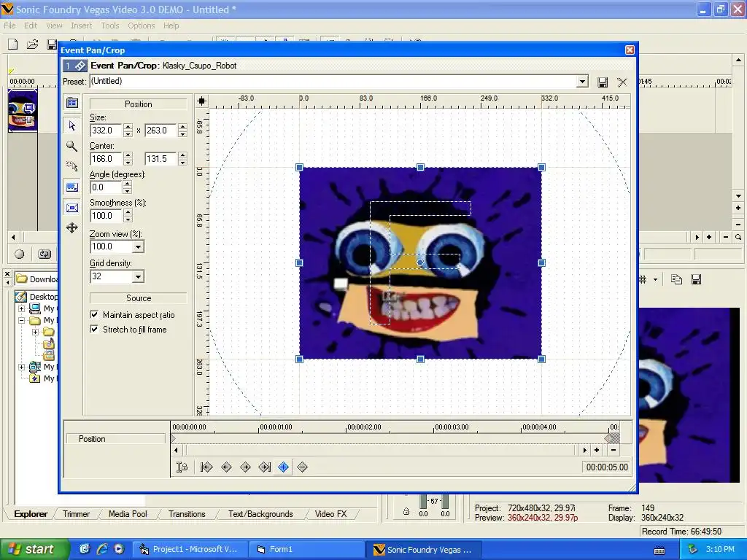Click the Move Freely four-arrow icon
Screen dimensions: 747x560
click(72, 227)
